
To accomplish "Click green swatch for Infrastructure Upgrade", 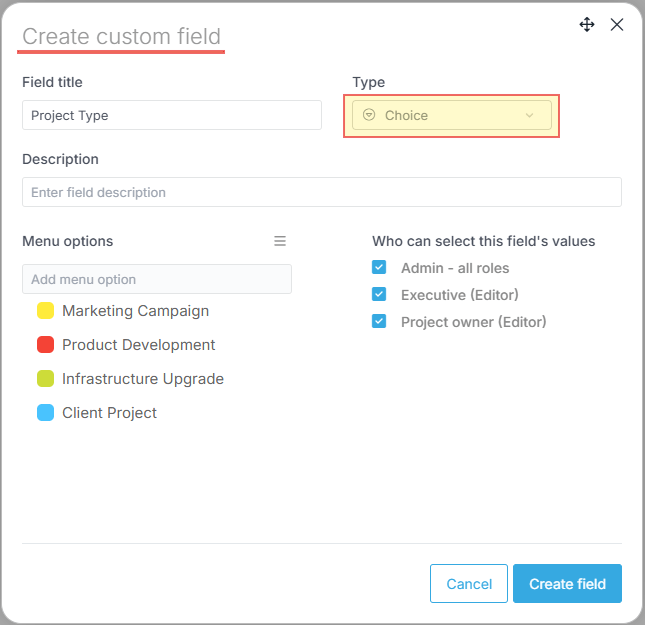I will 45,379.
